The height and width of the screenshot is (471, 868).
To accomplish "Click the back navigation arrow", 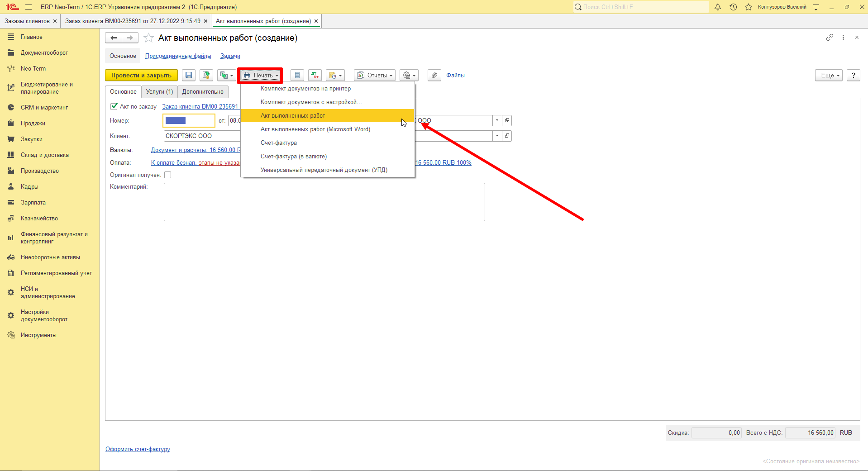I will tap(114, 38).
